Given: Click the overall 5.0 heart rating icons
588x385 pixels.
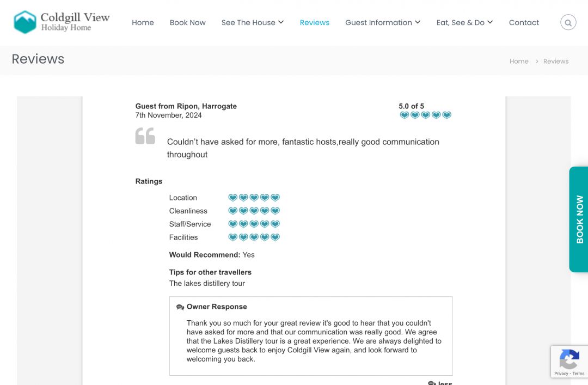Looking at the screenshot, I should click(425, 115).
